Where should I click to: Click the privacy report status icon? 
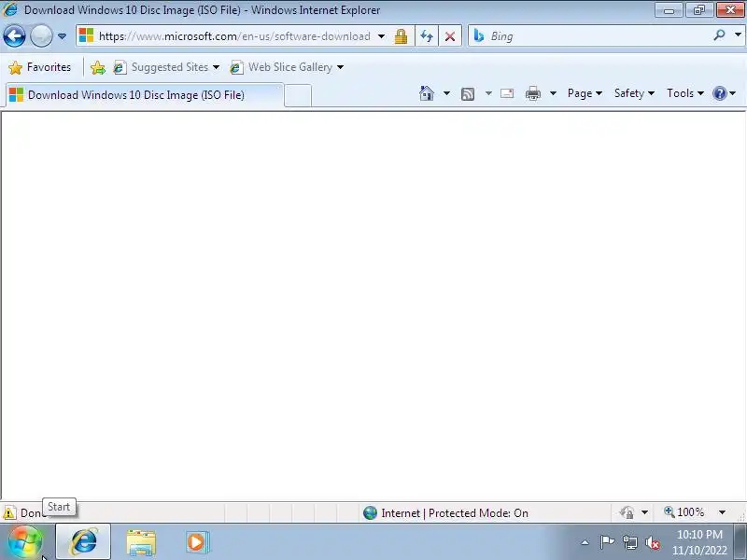(627, 512)
